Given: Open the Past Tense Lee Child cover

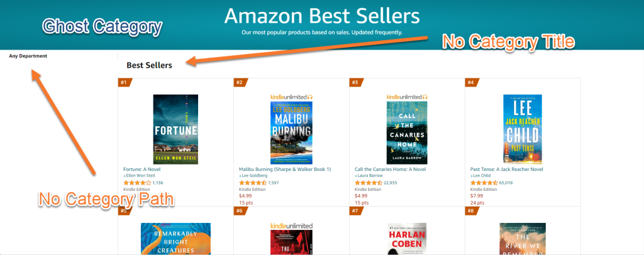Looking at the screenshot, I should pos(522,129).
